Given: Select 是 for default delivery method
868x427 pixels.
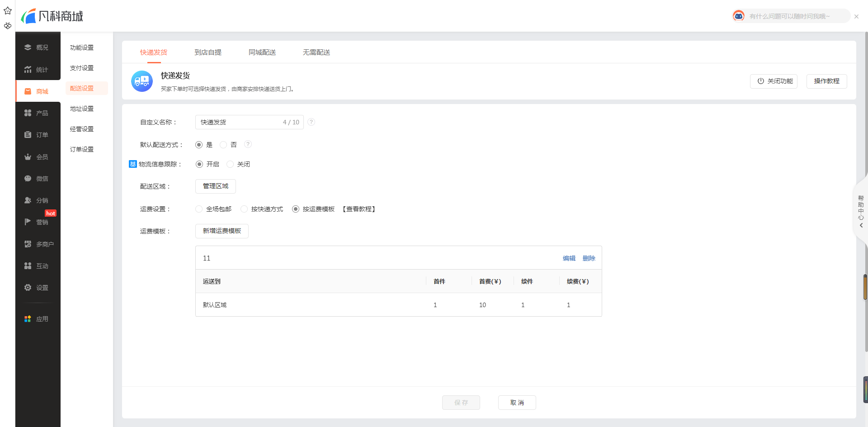Looking at the screenshot, I should (199, 145).
